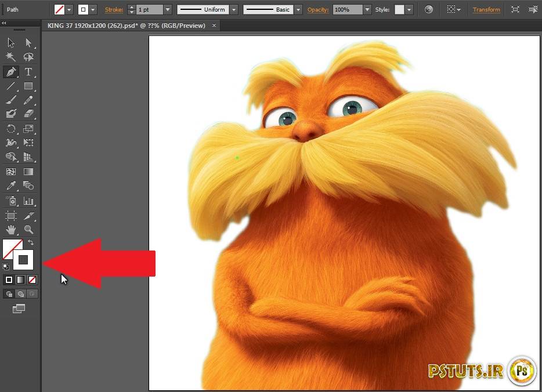542x392 pixels.
Task: Choose the Rectangle tool
Action: pyautogui.click(x=28, y=86)
